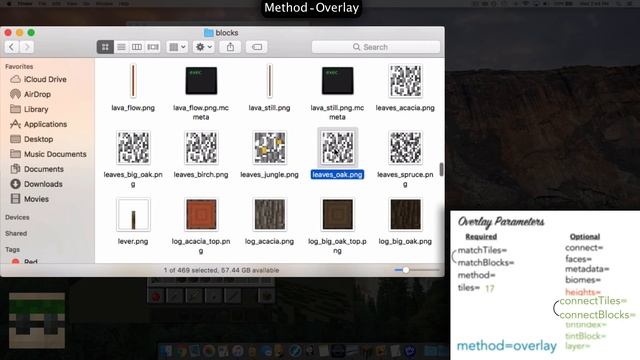Select the leaves_oak.png thumbnail
The image size is (640, 360).
pos(338,147)
